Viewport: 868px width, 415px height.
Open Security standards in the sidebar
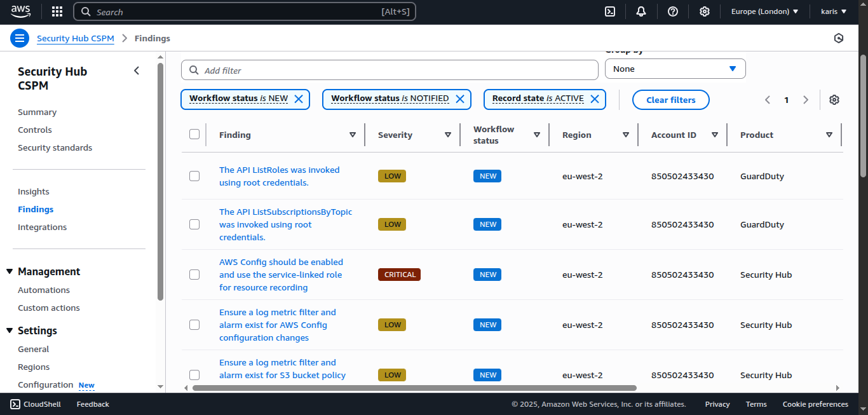pos(55,147)
